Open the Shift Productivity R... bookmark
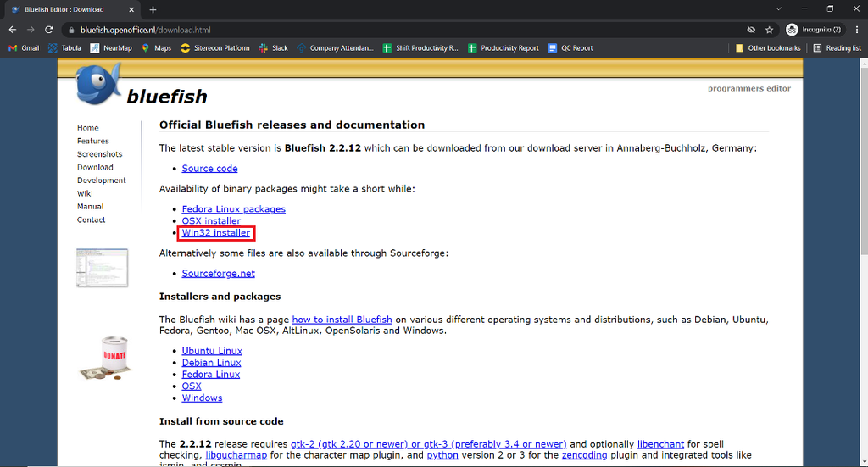The image size is (868, 467). pos(420,48)
